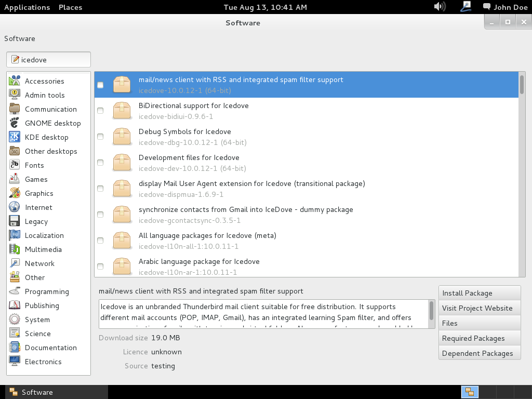Viewport: 532px width, 399px height.
Task: Select the Graphics palette icon
Action: [15, 193]
